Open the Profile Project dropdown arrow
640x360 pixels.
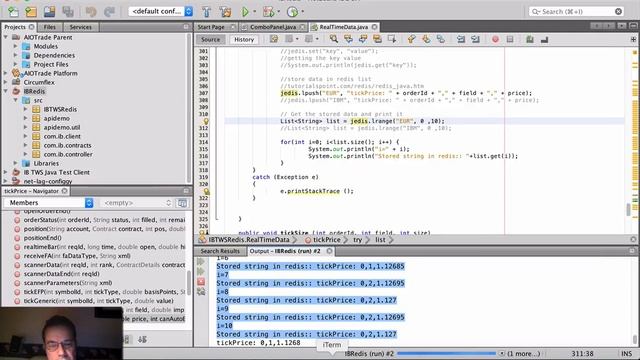pyautogui.click(x=302, y=11)
